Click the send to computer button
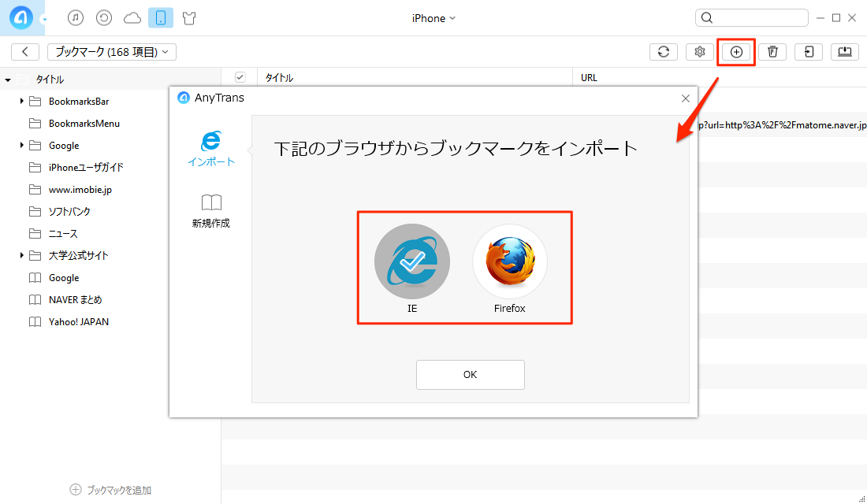867x504 pixels. pyautogui.click(x=845, y=52)
